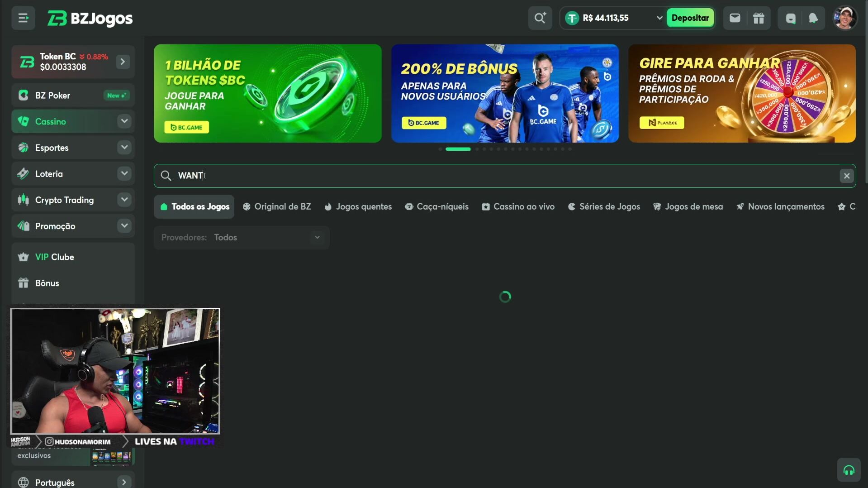Open the mail inbox icon
Image resolution: width=868 pixels, height=488 pixels.
735,18
